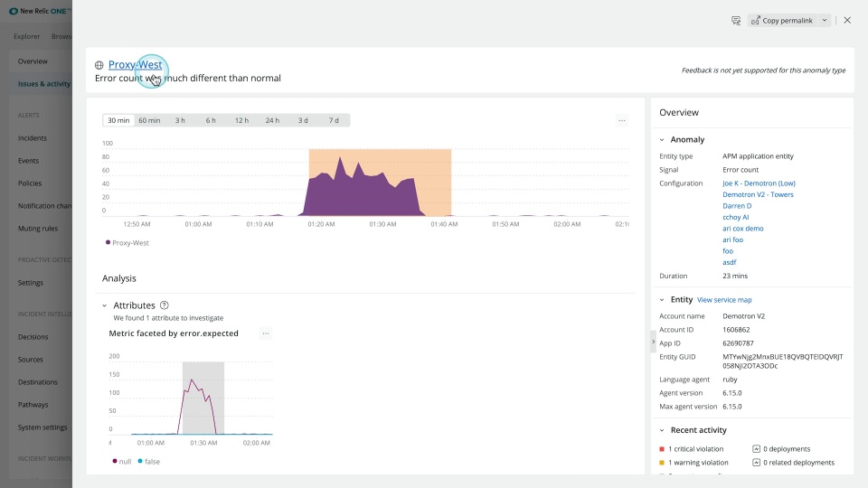Open Demotron V2 - Towers configuration
This screenshot has height=488, width=868.
click(x=758, y=194)
